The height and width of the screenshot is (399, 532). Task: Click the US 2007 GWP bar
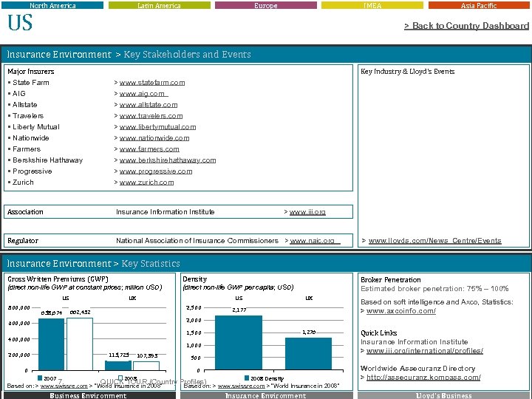click(51, 344)
